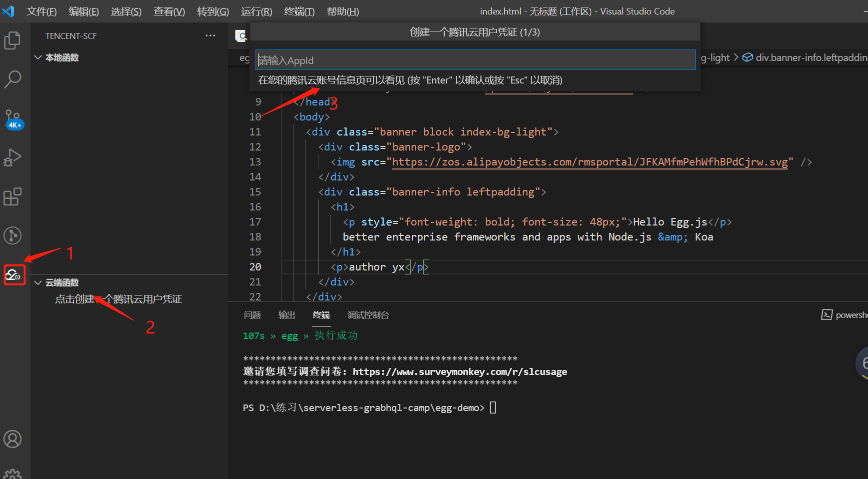Click the powershell terminal label
Viewport: 868px width, 479px height.
(852, 315)
